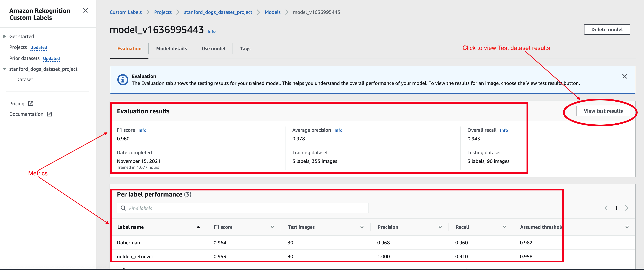The image size is (644, 270).
Task: Collapse the stanford_dogs_dataset_project tree
Action: 4,69
